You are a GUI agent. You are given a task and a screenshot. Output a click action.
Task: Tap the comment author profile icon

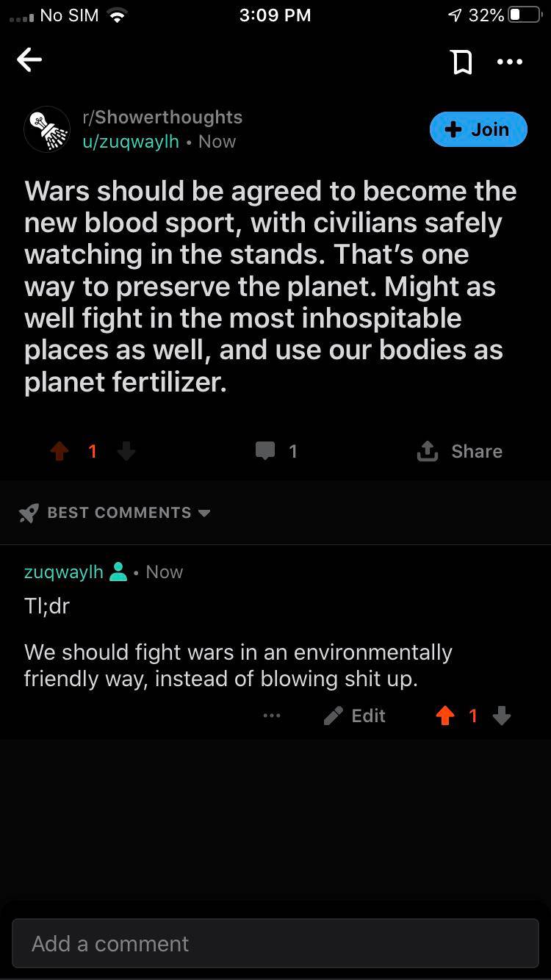click(x=118, y=572)
